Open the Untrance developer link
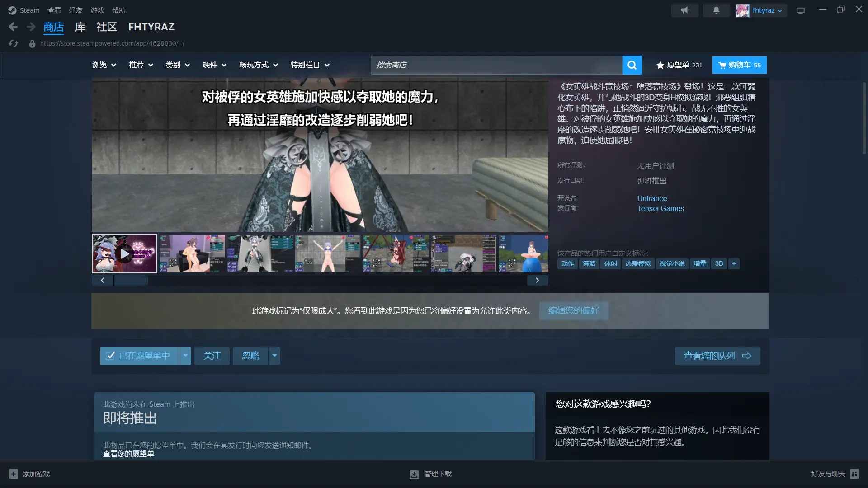Image resolution: width=868 pixels, height=488 pixels. point(652,199)
